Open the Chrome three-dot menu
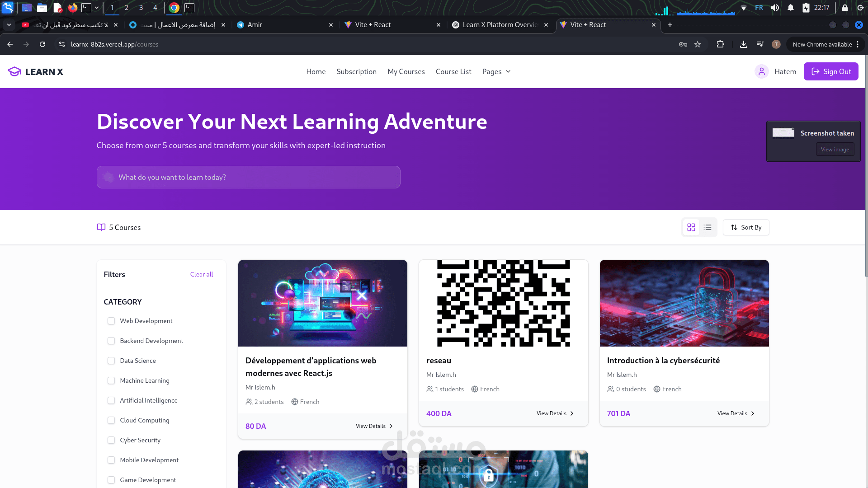Image resolution: width=868 pixels, height=488 pixels. click(858, 44)
